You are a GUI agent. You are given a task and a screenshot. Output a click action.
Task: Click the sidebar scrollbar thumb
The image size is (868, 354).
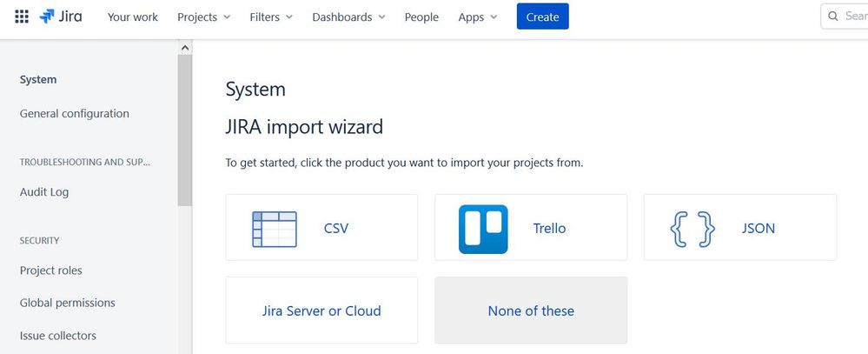point(185,130)
